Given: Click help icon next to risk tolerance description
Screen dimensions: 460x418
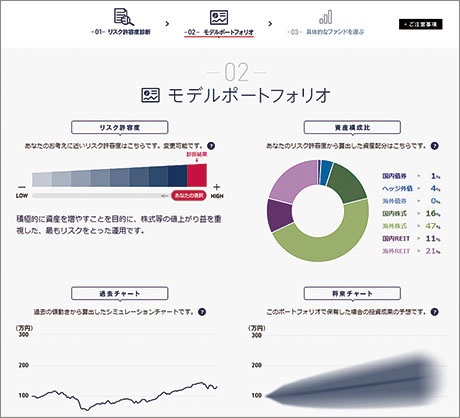Looking at the screenshot, I should point(211,146).
